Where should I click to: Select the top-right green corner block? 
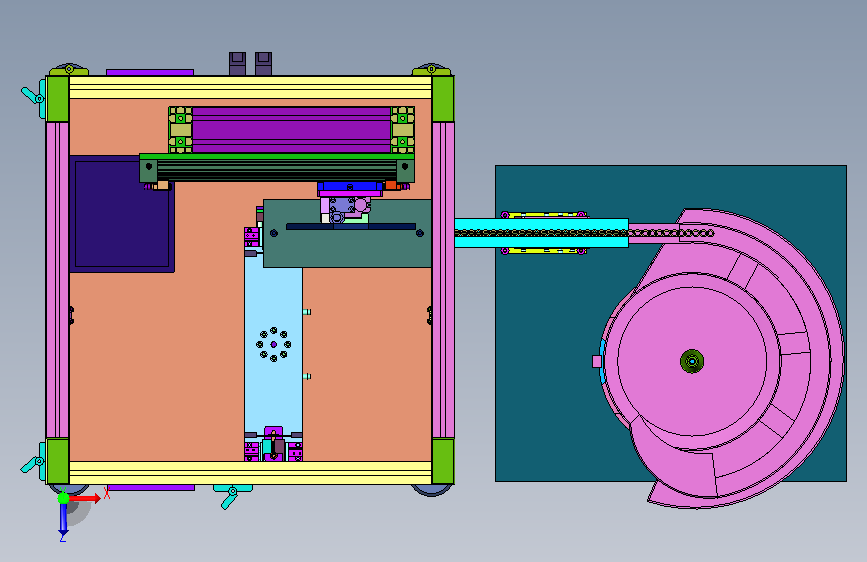click(x=443, y=99)
